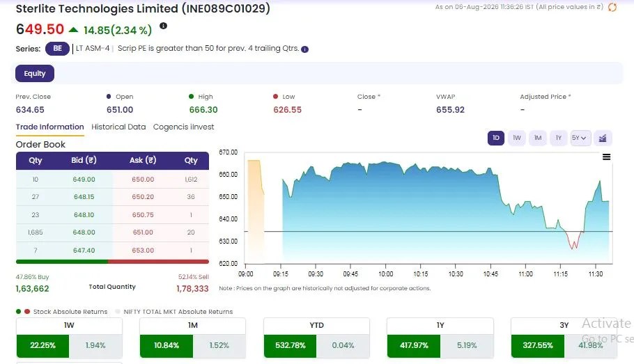
Task: Open the Historical Data tab
Action: (x=118, y=127)
